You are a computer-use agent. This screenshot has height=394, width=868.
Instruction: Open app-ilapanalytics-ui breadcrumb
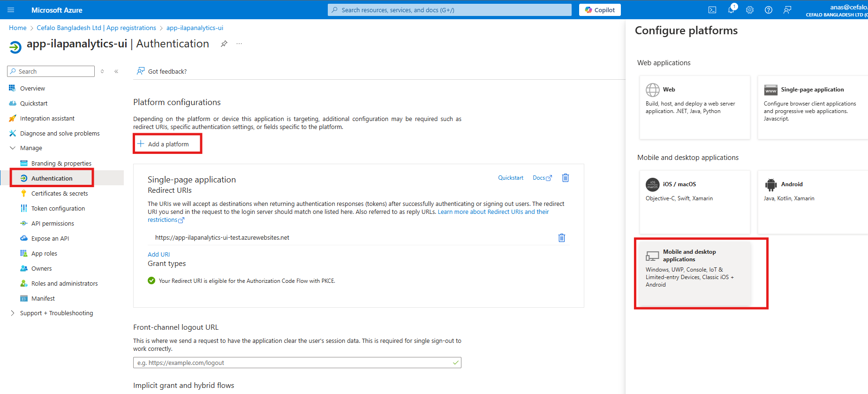(195, 28)
